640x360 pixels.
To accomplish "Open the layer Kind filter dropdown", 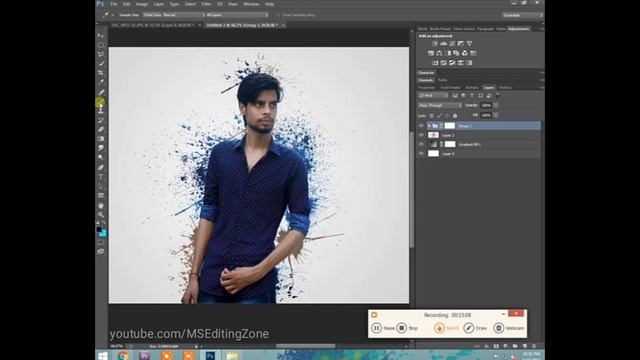I will point(433,96).
